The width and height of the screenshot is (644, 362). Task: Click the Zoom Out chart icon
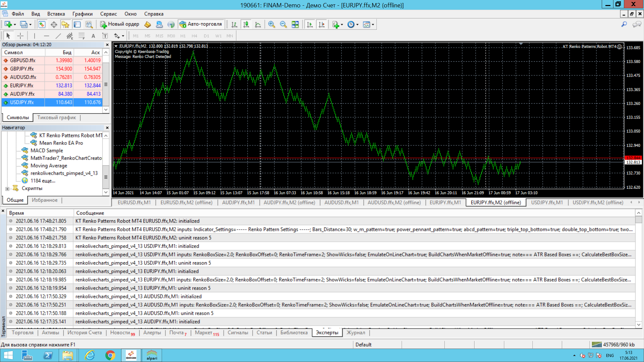coord(283,24)
